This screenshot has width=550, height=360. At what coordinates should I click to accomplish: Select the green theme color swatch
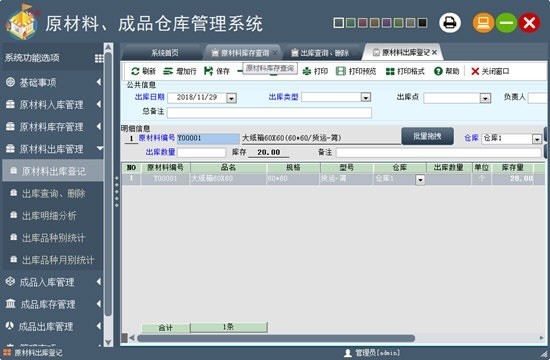(350, 23)
